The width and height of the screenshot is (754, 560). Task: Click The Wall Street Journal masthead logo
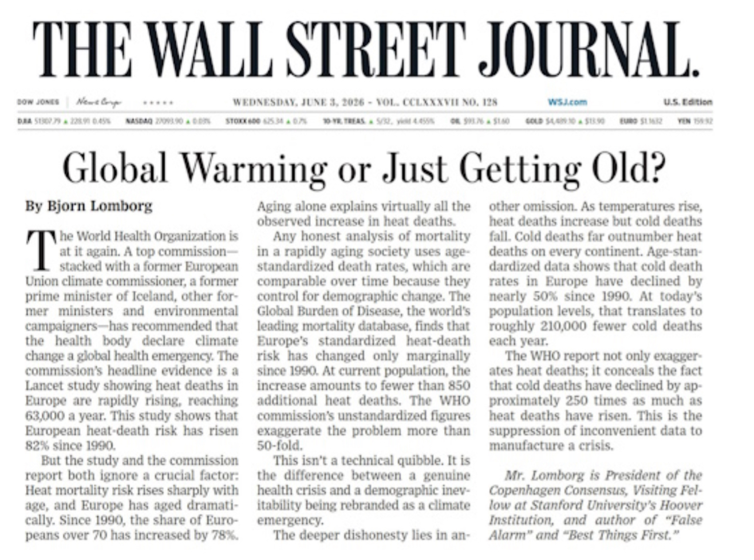(x=366, y=49)
